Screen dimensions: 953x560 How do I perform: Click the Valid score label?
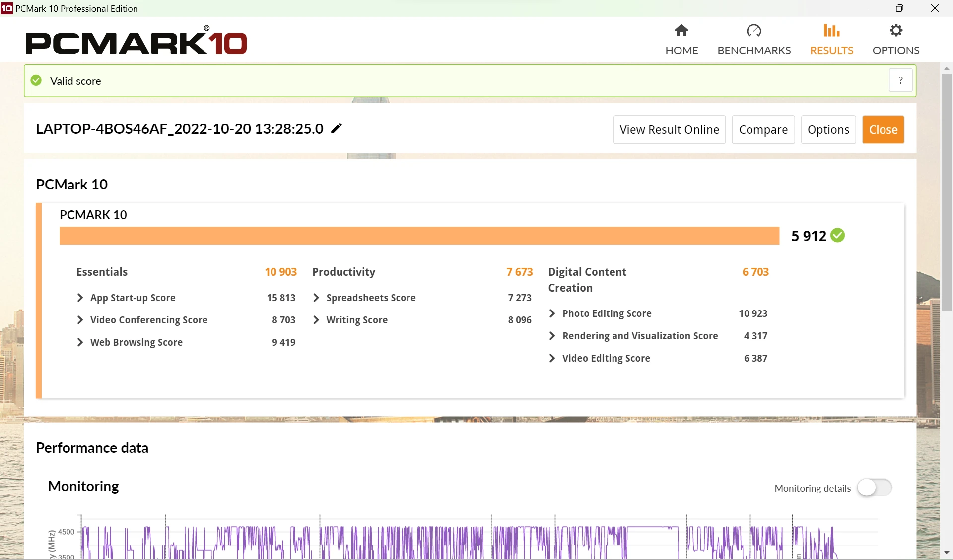coord(75,81)
